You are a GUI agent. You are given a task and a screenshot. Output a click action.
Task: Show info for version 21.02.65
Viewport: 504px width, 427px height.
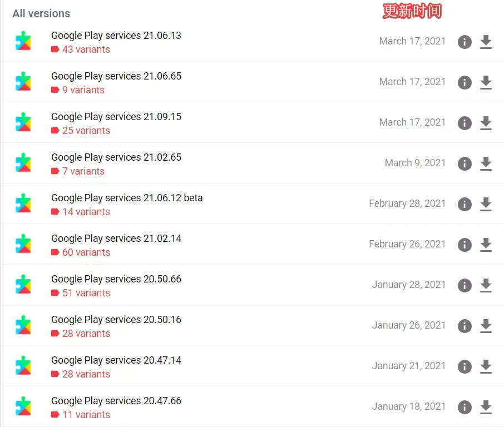[465, 163]
